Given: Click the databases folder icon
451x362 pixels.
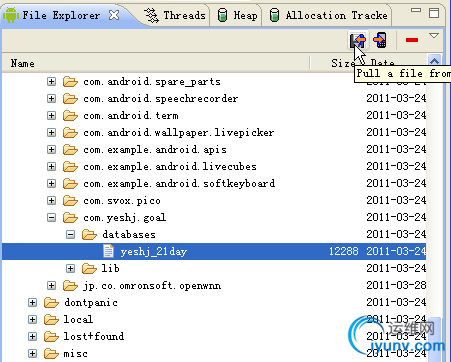Looking at the screenshot, I should tap(89, 235).
